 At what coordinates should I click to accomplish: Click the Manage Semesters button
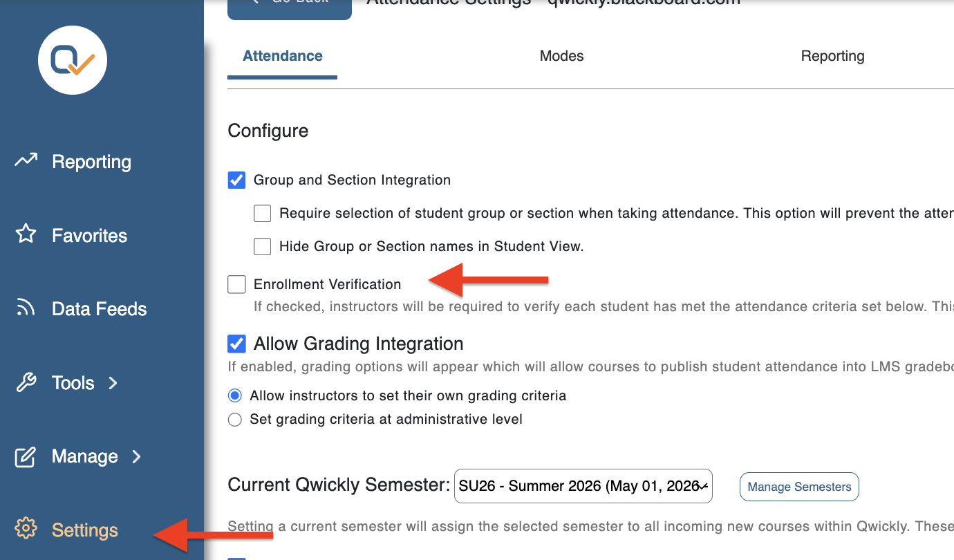799,487
